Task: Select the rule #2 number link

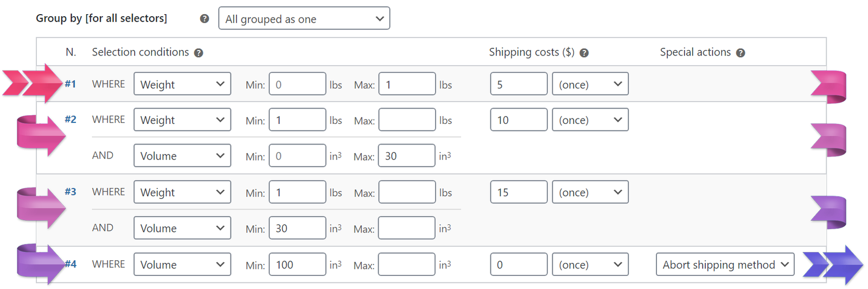Action: [71, 120]
